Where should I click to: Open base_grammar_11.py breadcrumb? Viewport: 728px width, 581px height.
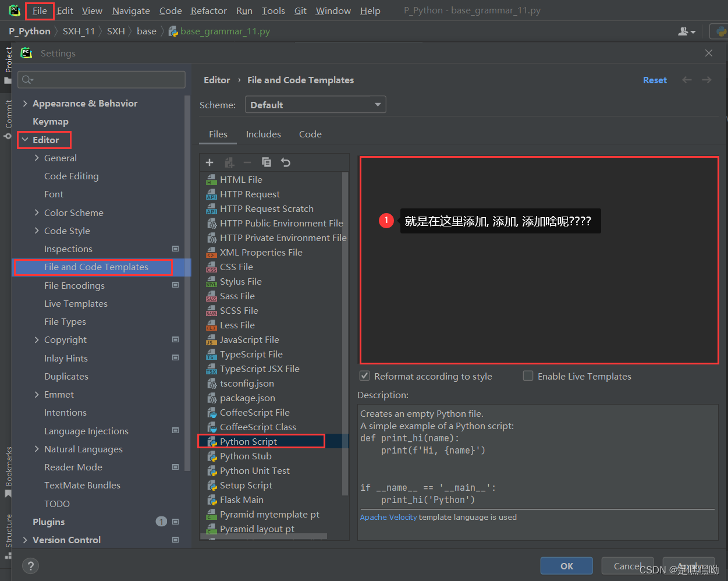point(219,31)
